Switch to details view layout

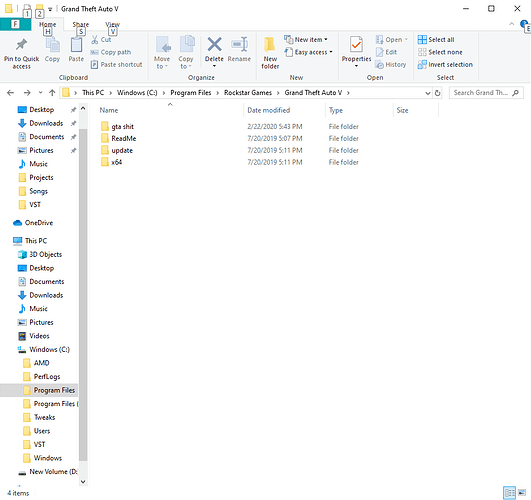[x=509, y=493]
